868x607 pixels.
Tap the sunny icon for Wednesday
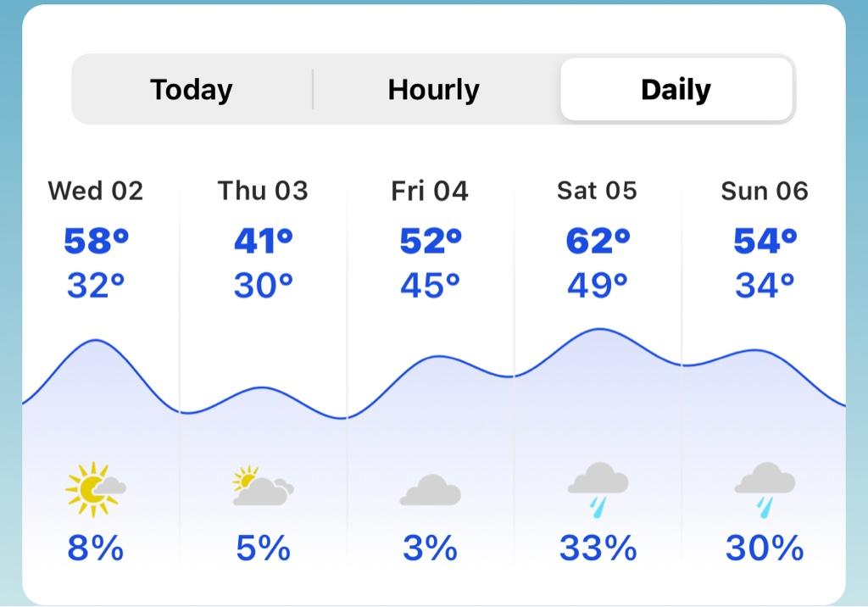pos(95,490)
